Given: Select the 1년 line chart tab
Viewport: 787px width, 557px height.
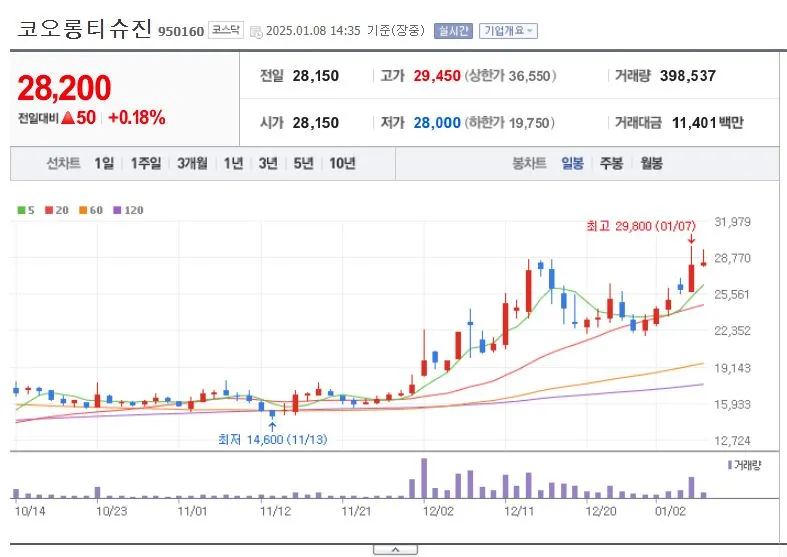Looking at the screenshot, I should click(x=233, y=163).
